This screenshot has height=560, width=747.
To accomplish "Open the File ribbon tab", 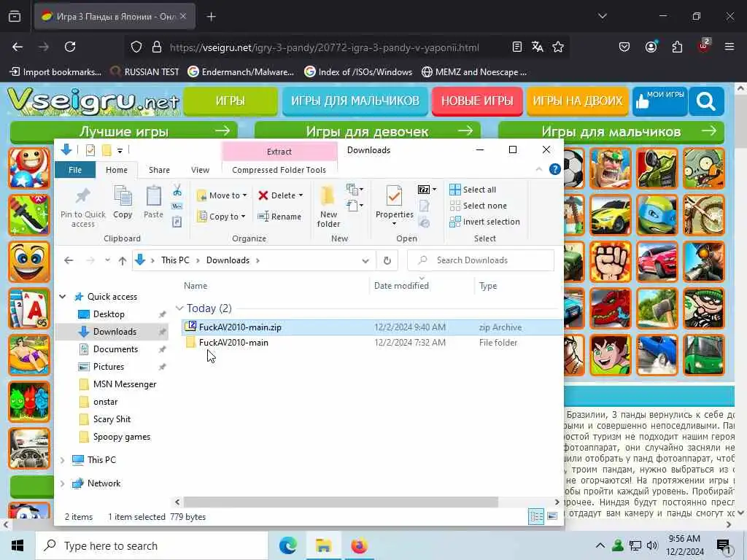I will click(x=75, y=170).
